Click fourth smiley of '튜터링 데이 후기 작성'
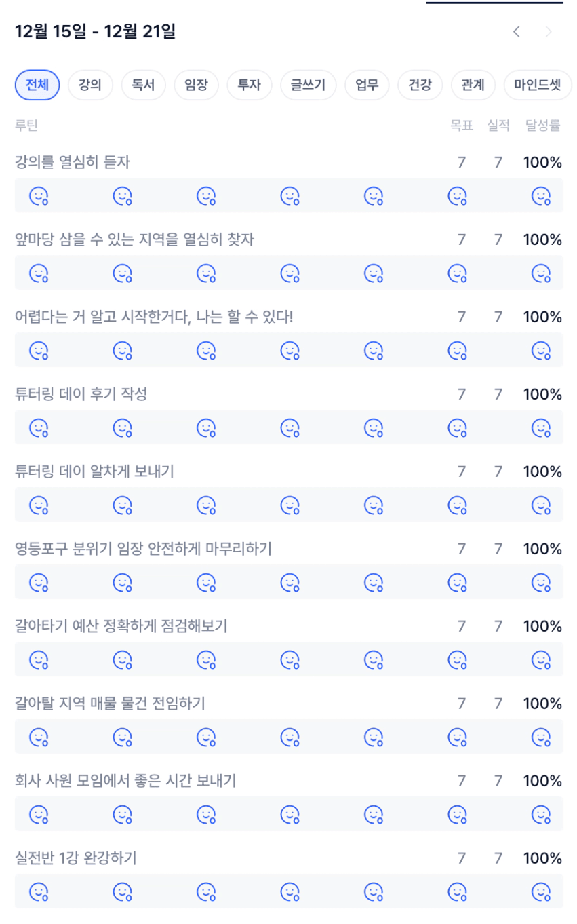 click(x=290, y=428)
